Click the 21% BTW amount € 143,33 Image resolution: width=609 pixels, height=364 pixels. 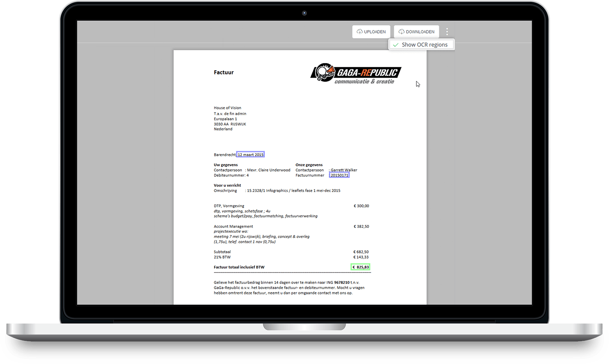point(361,257)
